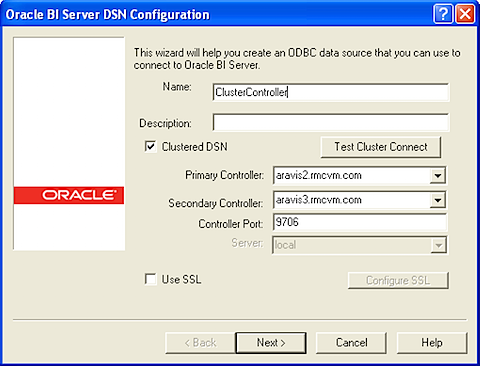Viewport: 480px width, 366px height.
Task: Click Primary Controller text aravis2.rmcvm.com
Action: coord(319,175)
